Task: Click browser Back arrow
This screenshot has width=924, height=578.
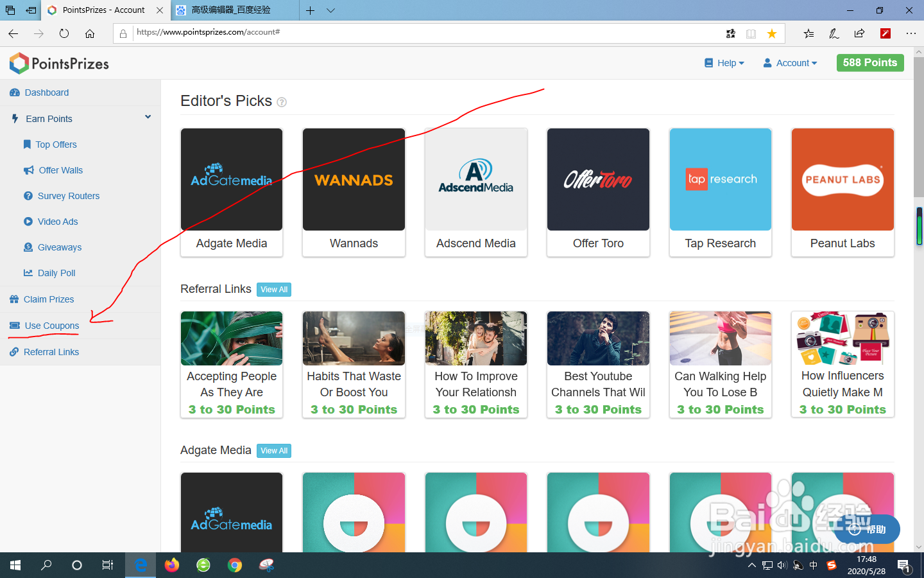Action: click(x=13, y=33)
